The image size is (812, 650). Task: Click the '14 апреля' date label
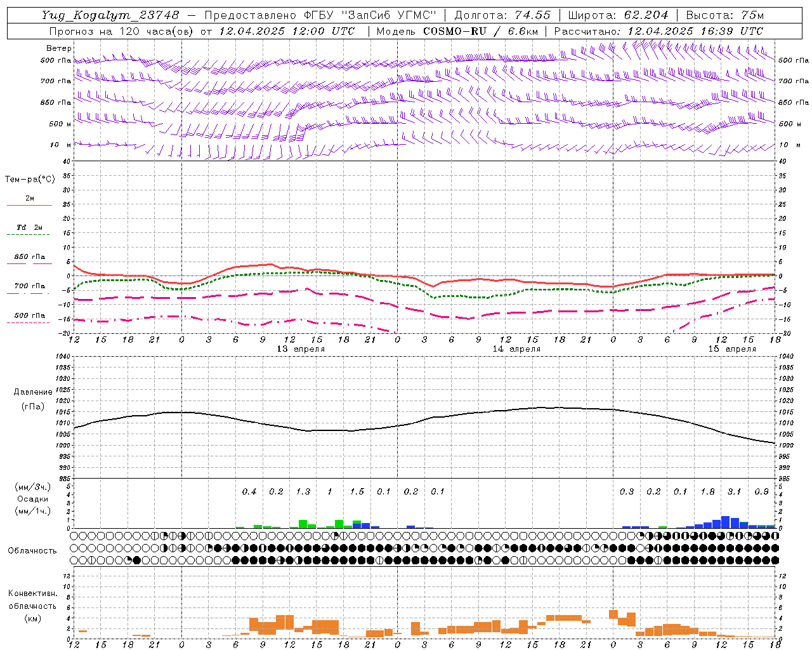[516, 349]
